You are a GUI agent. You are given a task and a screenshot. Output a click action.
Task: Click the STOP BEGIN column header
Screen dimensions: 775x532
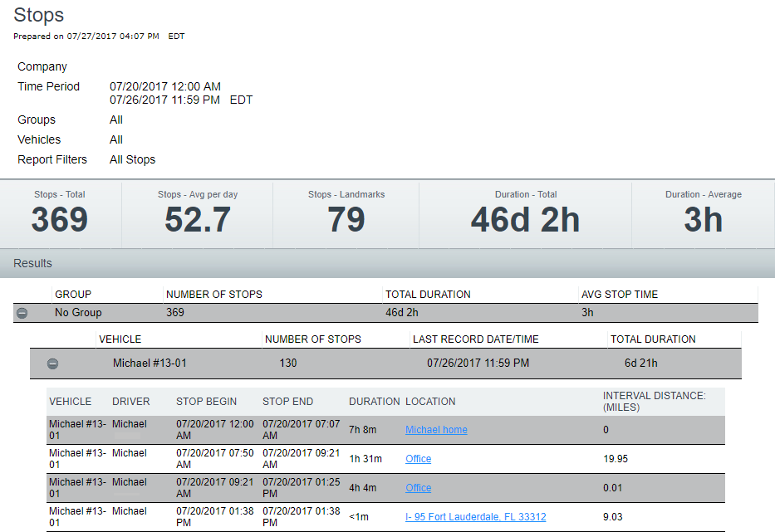point(207,402)
